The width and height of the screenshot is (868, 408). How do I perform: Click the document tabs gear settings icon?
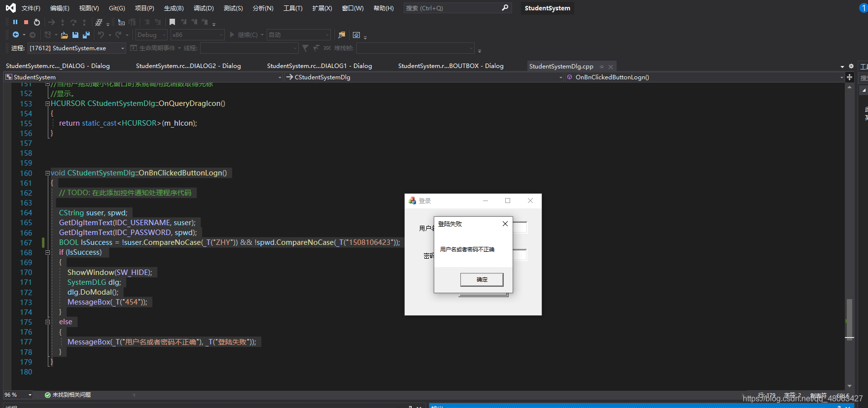coord(851,66)
